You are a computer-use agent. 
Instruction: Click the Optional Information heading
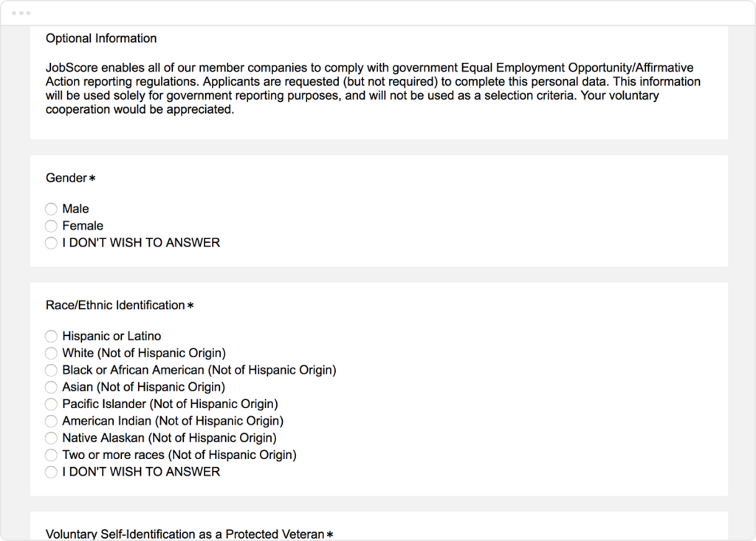[101, 38]
